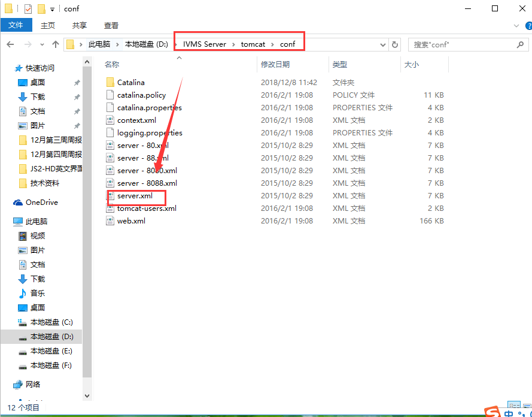Select the context.xml file icon
Screen dimensions: 532x417
[110, 120]
